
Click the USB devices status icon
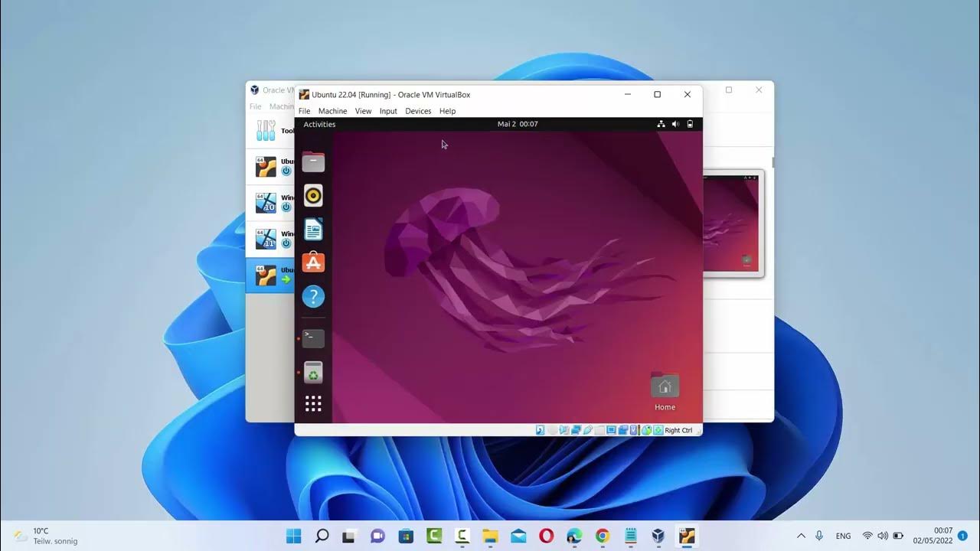588,430
